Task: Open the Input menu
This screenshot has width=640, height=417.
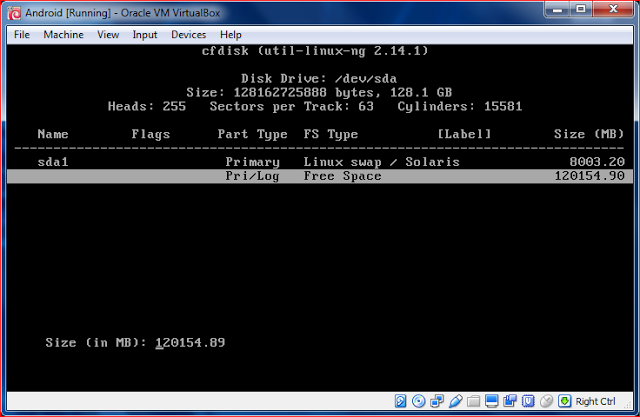Action: 144,35
